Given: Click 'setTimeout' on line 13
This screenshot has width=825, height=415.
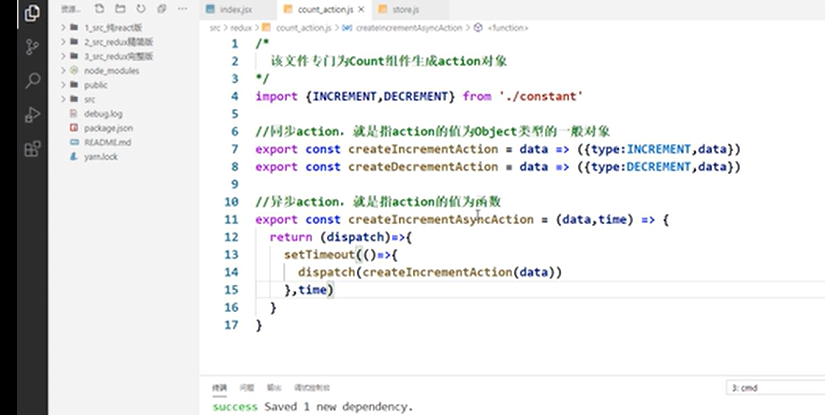Looking at the screenshot, I should pos(319,255).
